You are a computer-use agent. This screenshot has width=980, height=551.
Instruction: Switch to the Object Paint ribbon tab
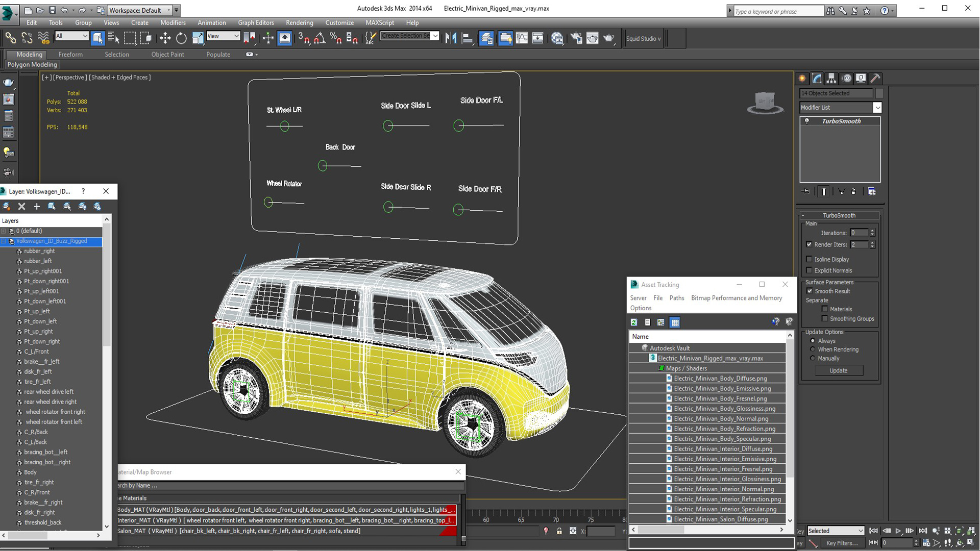pyautogui.click(x=167, y=55)
